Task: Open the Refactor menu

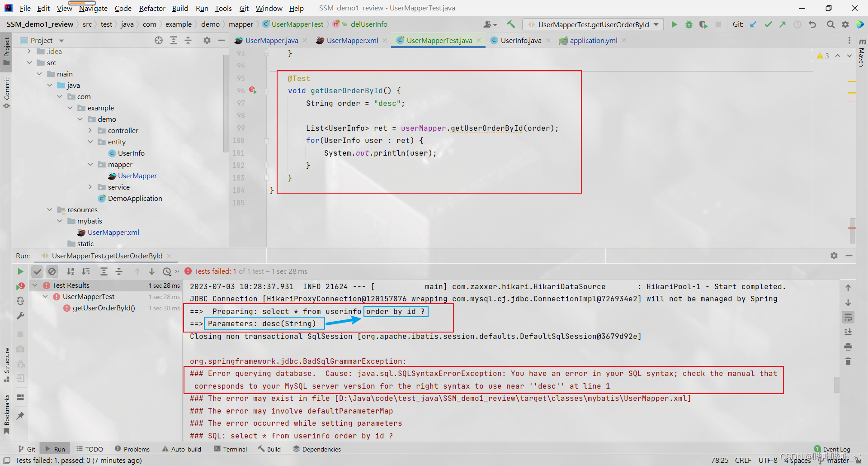Action: [x=152, y=8]
